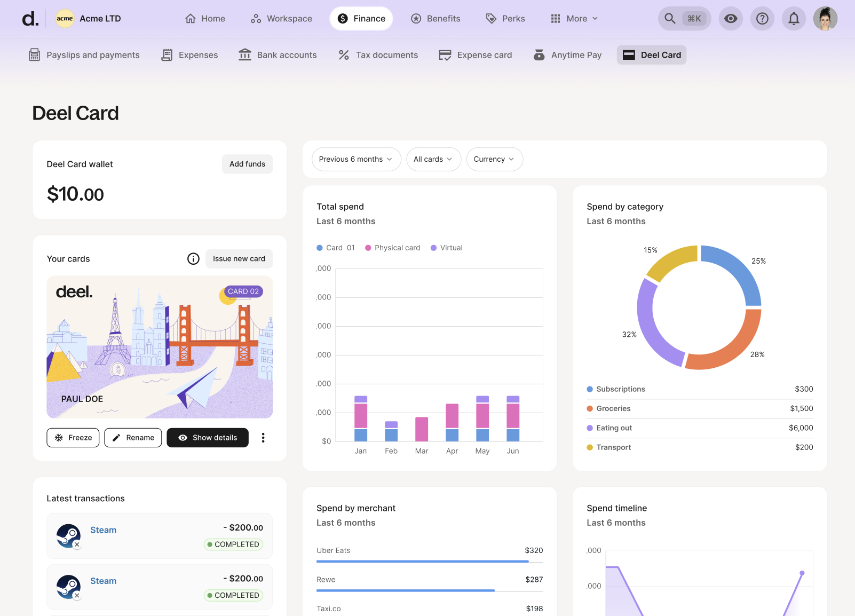Open the Anytime Pay section icon

coord(539,54)
